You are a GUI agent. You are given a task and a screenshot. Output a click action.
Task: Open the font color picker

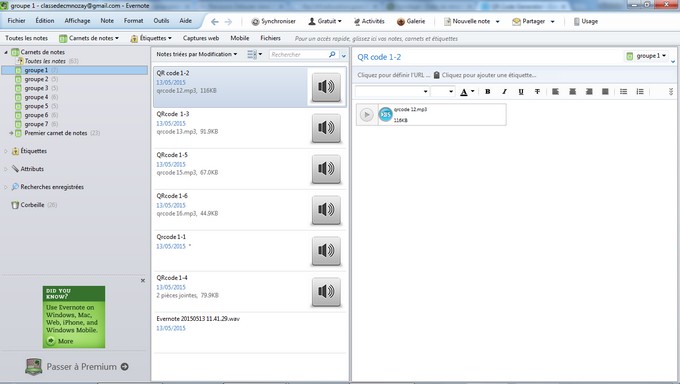[x=467, y=92]
